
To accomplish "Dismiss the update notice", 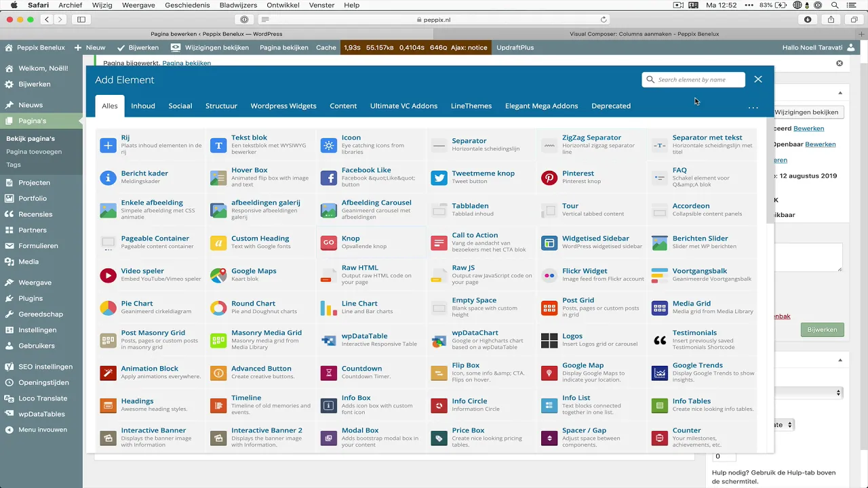I will (x=840, y=63).
